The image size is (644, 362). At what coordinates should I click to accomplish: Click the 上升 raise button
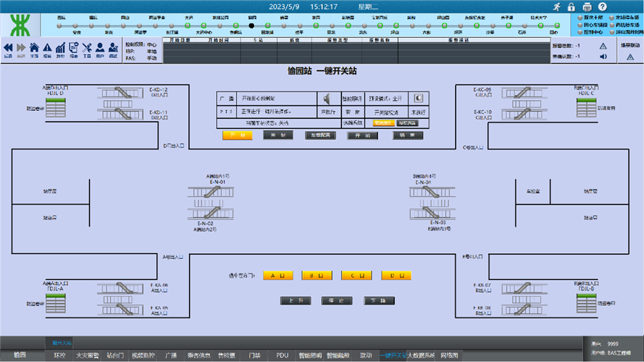tap(296, 301)
